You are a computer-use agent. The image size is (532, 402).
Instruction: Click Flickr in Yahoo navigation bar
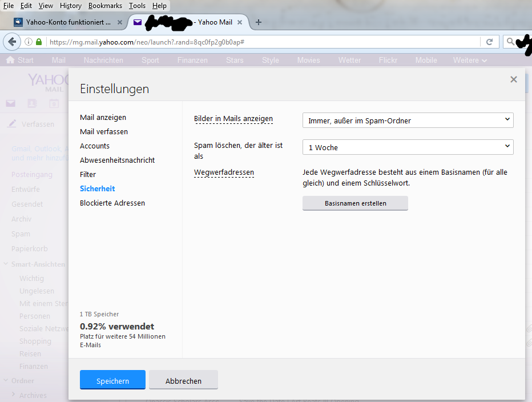(388, 61)
